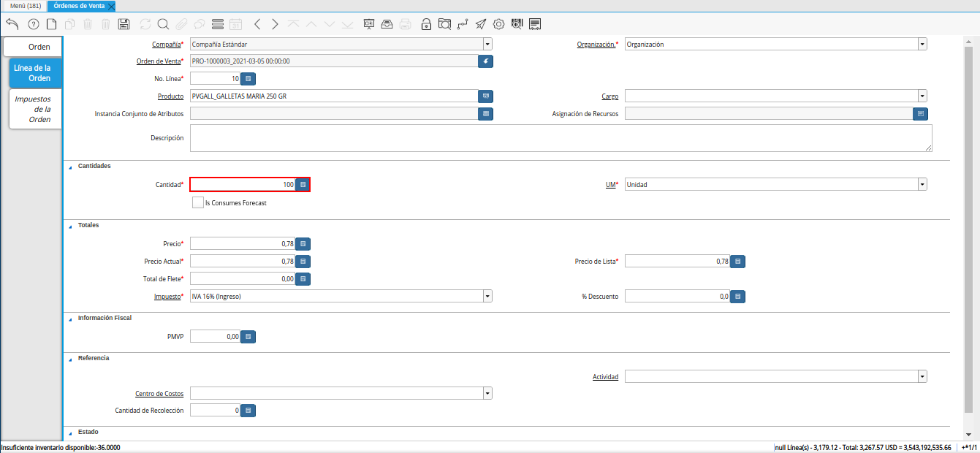
Task: Open the gear process icon
Action: tap(499, 24)
